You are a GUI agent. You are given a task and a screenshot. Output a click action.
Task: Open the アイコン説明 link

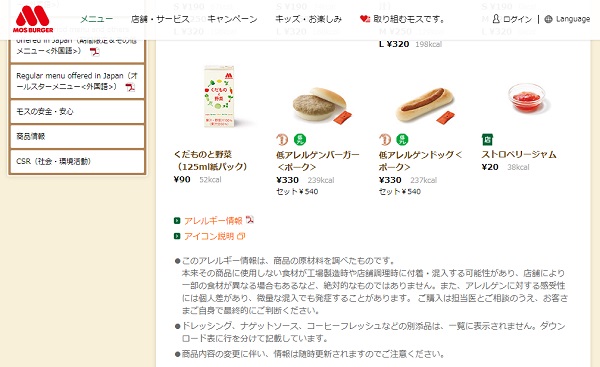coord(209,236)
